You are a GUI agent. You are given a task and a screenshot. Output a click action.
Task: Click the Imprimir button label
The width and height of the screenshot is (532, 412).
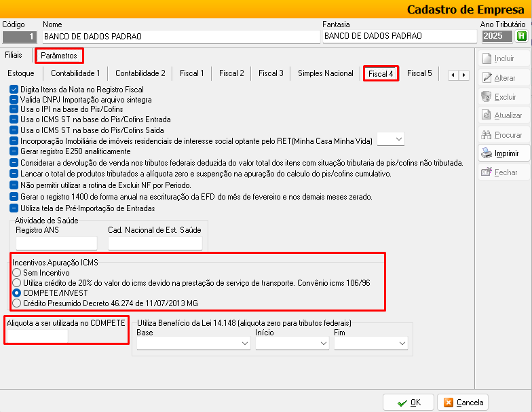506,153
